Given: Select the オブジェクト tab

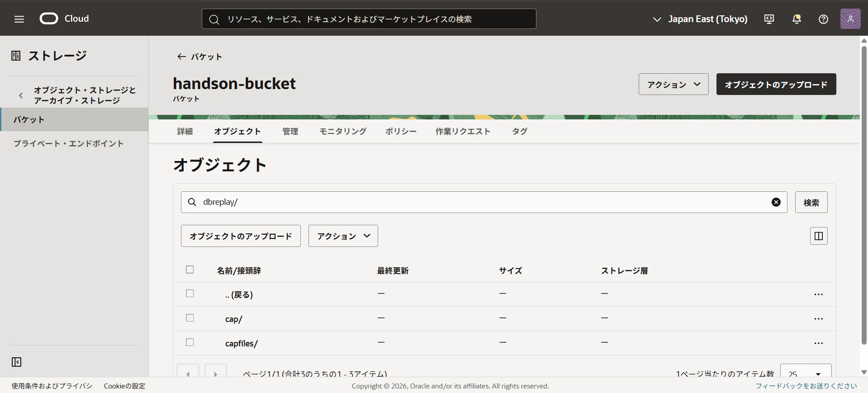Looking at the screenshot, I should tap(237, 131).
